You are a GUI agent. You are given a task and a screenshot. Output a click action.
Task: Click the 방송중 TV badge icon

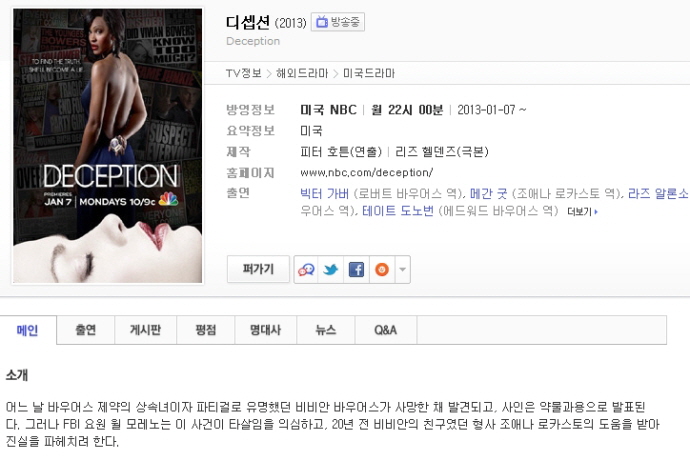click(x=338, y=22)
